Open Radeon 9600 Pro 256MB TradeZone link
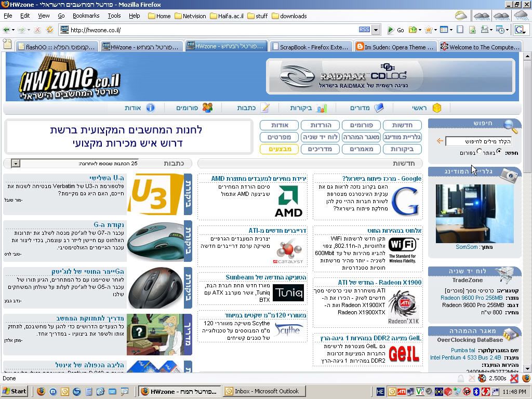 [472, 298]
